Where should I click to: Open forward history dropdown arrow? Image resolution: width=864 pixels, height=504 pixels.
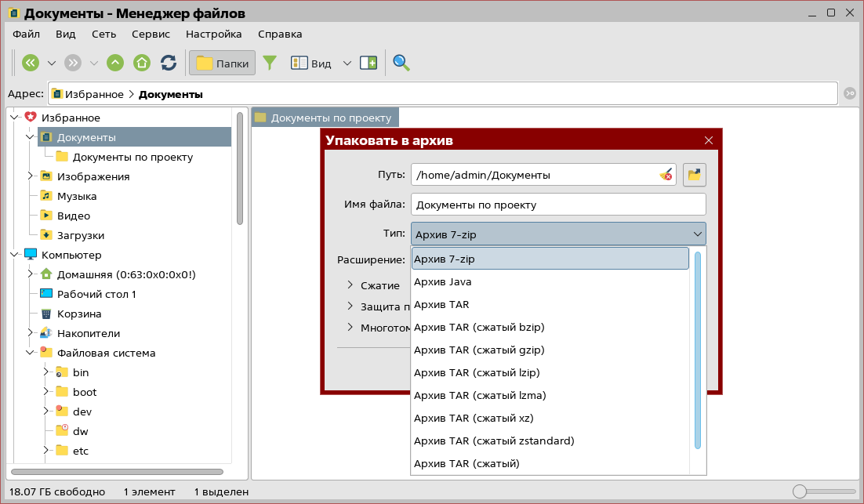(93, 63)
